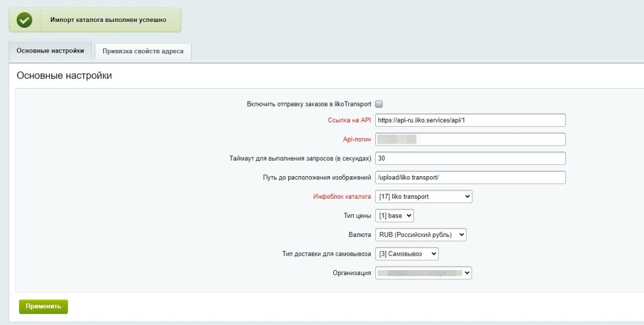Click the red Ссылка на API label

tap(349, 121)
